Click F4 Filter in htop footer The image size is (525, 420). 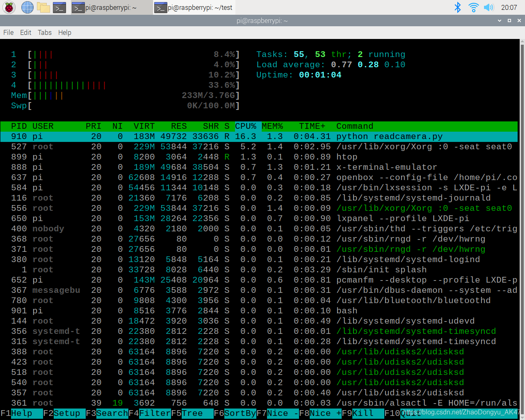pyautogui.click(x=150, y=413)
